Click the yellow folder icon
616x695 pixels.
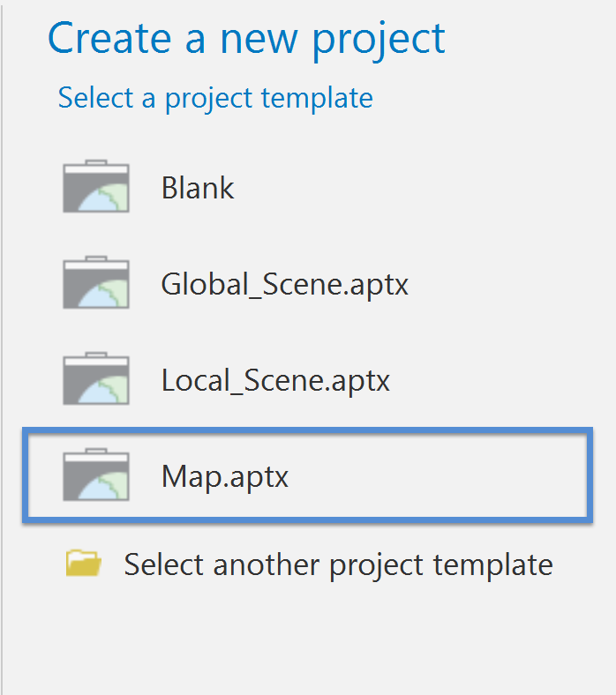tap(84, 564)
